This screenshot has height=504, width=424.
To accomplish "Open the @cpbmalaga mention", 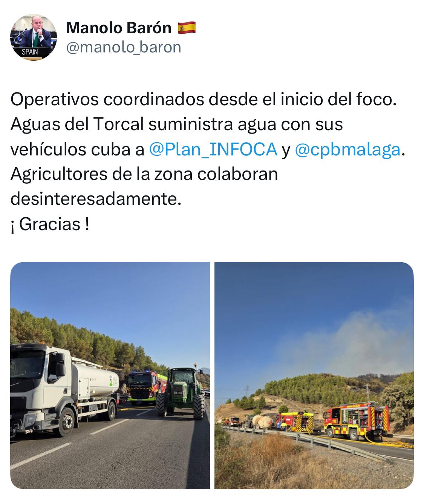I will click(347, 149).
